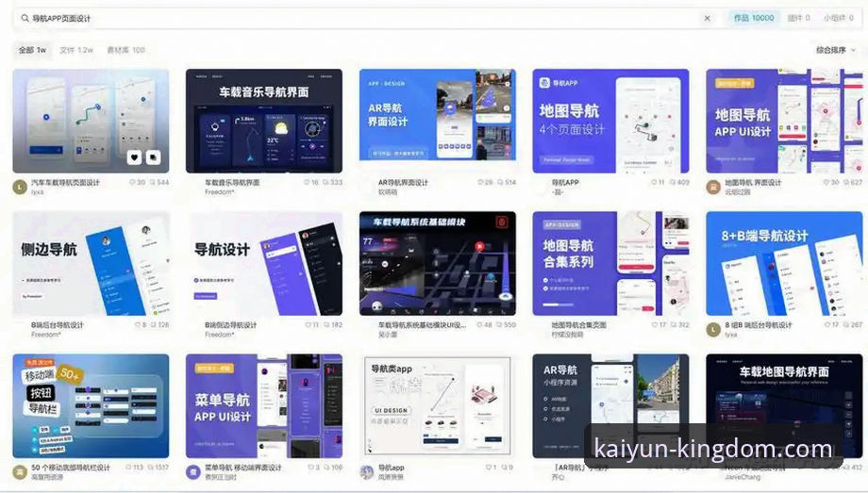Image resolution: width=868 pixels, height=493 pixels.
Task: Open the 地图导航合集系列 thumbnail
Action: coord(610,263)
